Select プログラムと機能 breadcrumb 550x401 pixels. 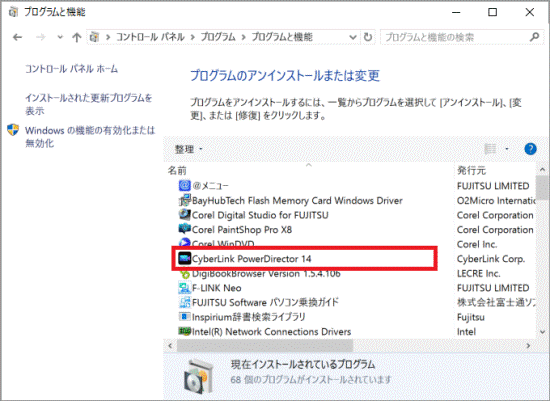tap(282, 37)
